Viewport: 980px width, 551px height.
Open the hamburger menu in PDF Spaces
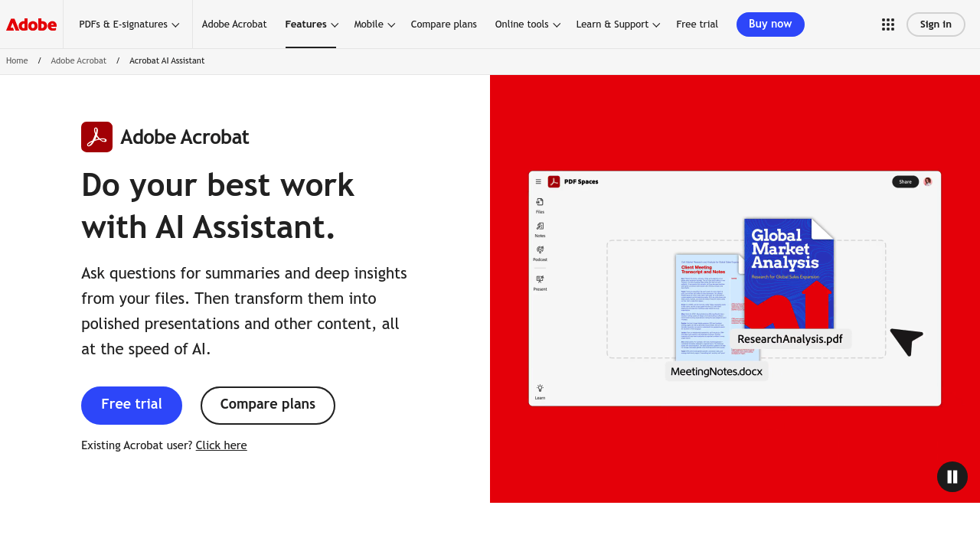click(x=537, y=181)
